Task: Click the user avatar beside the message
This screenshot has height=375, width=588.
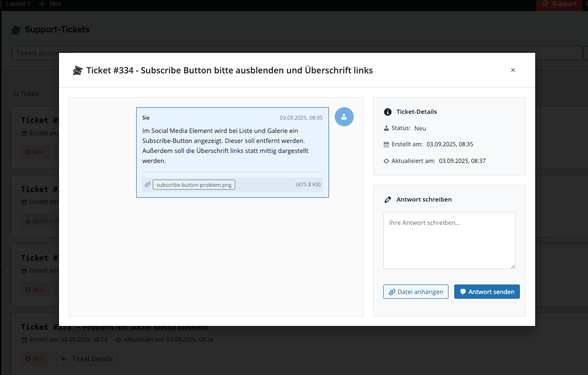Action: [x=344, y=117]
